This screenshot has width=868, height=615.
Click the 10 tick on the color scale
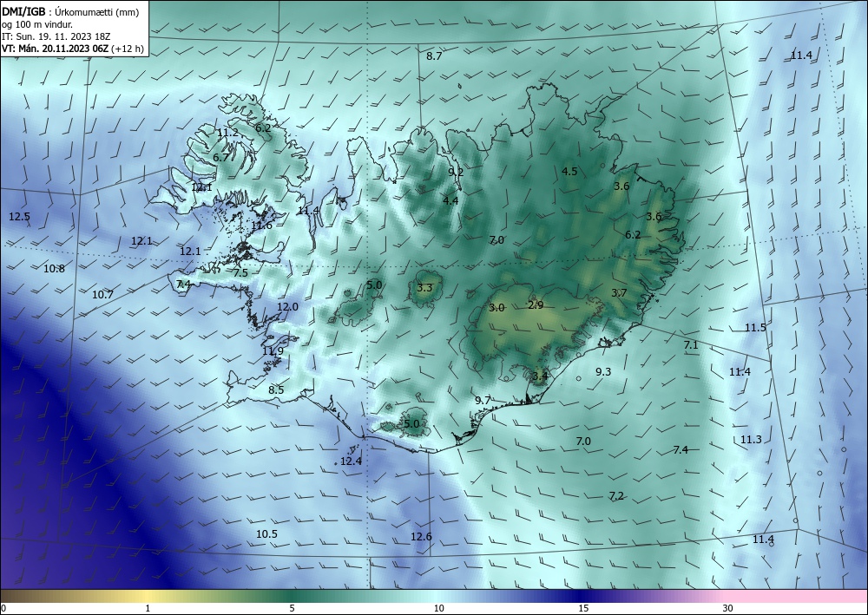point(439,608)
